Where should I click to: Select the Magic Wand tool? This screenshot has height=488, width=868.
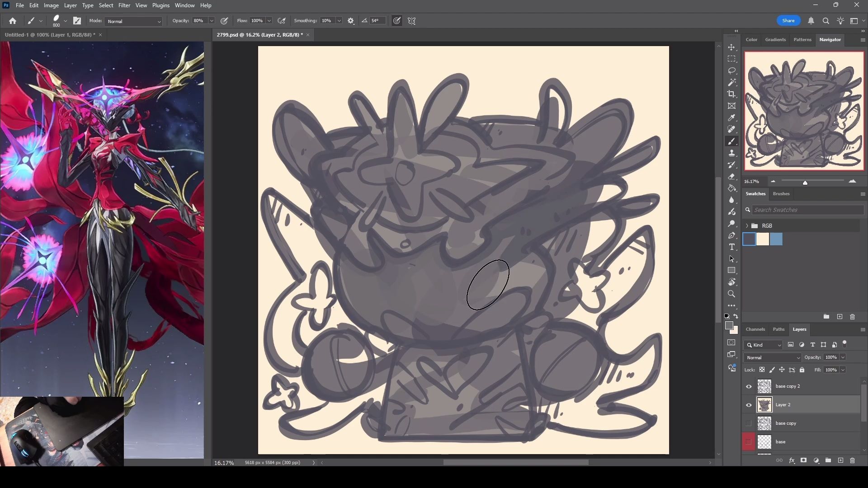(731, 83)
